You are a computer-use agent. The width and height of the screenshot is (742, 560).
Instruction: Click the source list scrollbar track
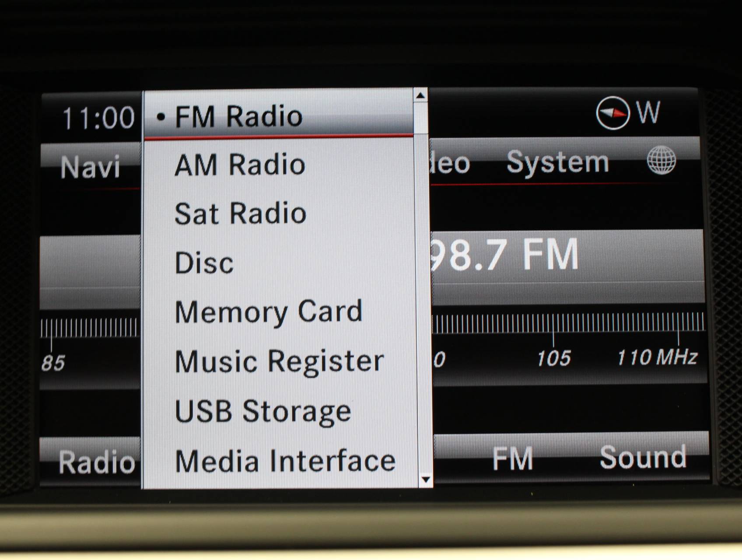[x=423, y=306]
